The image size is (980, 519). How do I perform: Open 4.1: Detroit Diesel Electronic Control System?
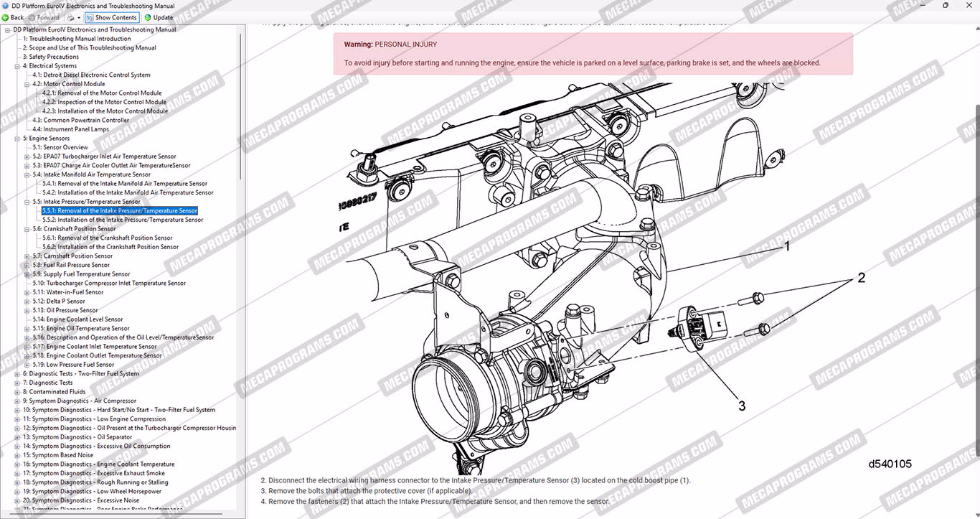tap(91, 75)
